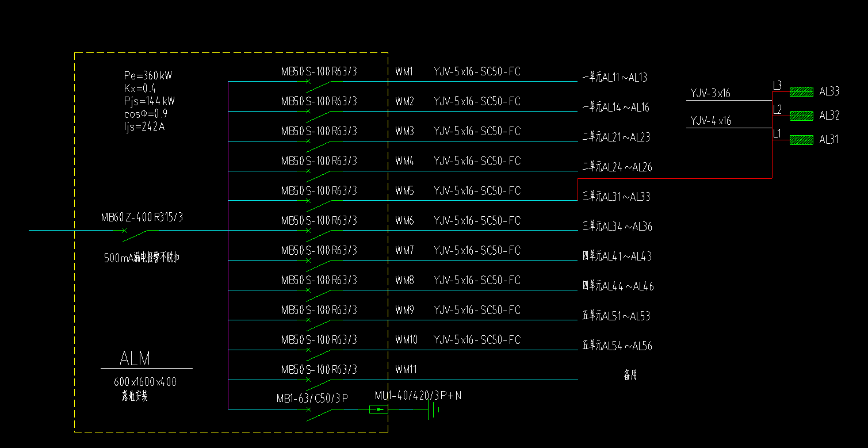Viewport: 868px width, 448px height.
Task: Select the WM10 circuit label
Action: 406,340
